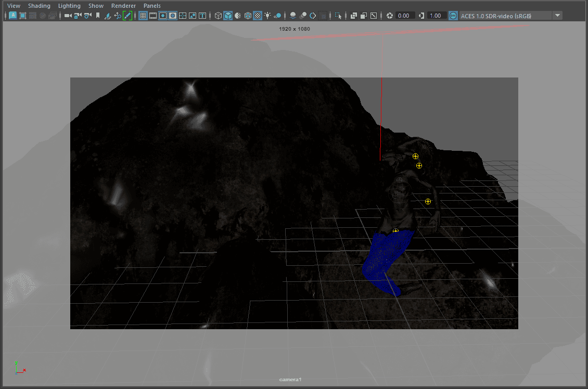Click the Multisample Anti-aliasing icon
This screenshot has width=588, height=389.
click(x=313, y=16)
